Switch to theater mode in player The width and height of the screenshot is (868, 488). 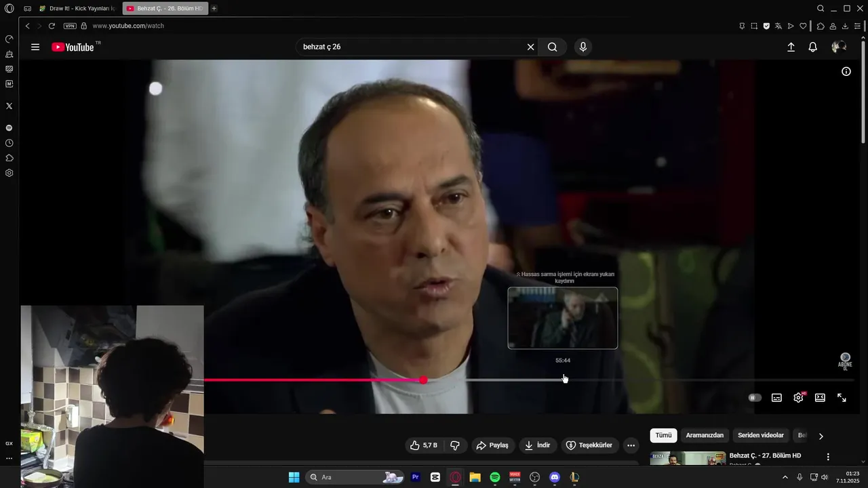820,398
